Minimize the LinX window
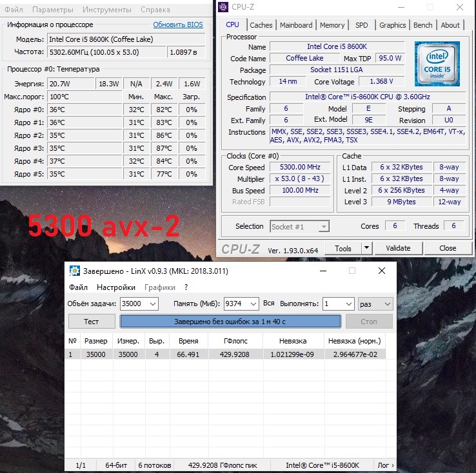This screenshot has width=476, height=473. click(x=323, y=271)
